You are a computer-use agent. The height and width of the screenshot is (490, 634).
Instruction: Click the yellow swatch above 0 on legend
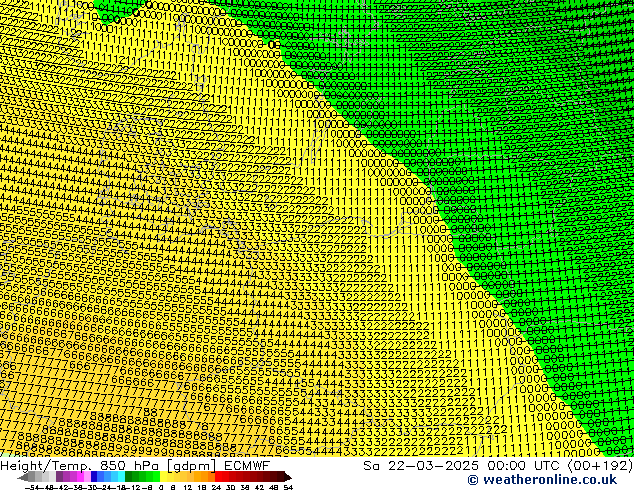163,477
